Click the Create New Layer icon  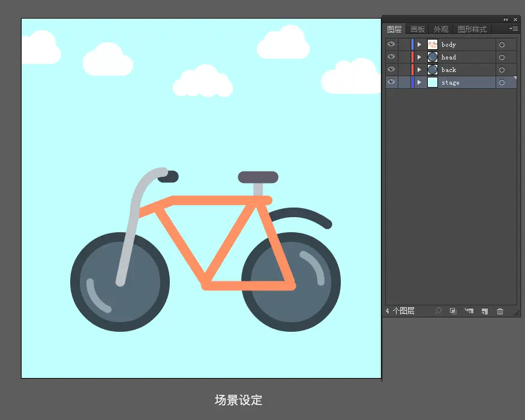(484, 311)
